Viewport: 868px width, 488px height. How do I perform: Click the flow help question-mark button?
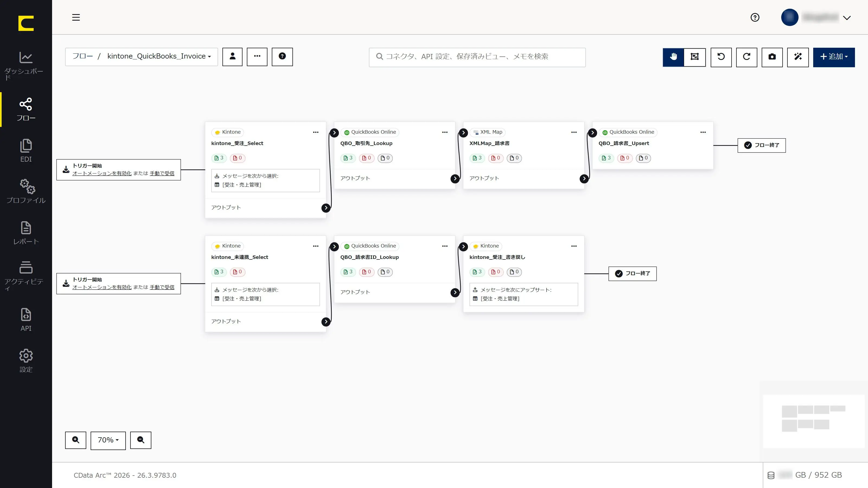(282, 57)
